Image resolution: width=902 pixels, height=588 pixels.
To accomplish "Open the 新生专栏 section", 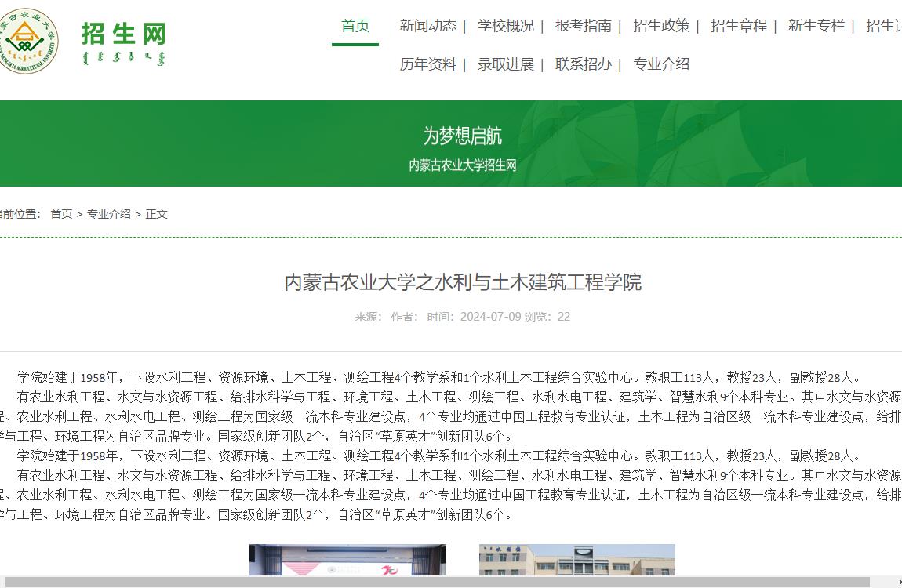I will coord(816,26).
